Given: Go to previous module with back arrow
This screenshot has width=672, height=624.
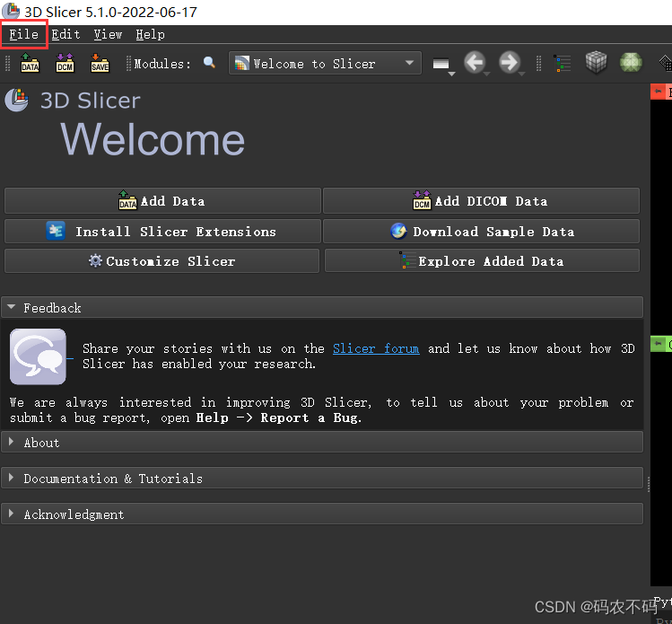Looking at the screenshot, I should (475, 63).
